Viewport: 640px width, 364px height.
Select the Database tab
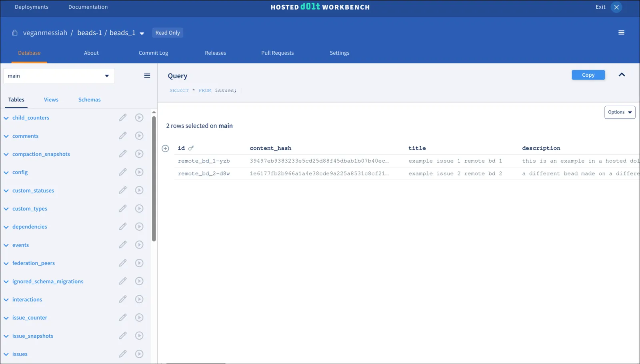click(29, 53)
